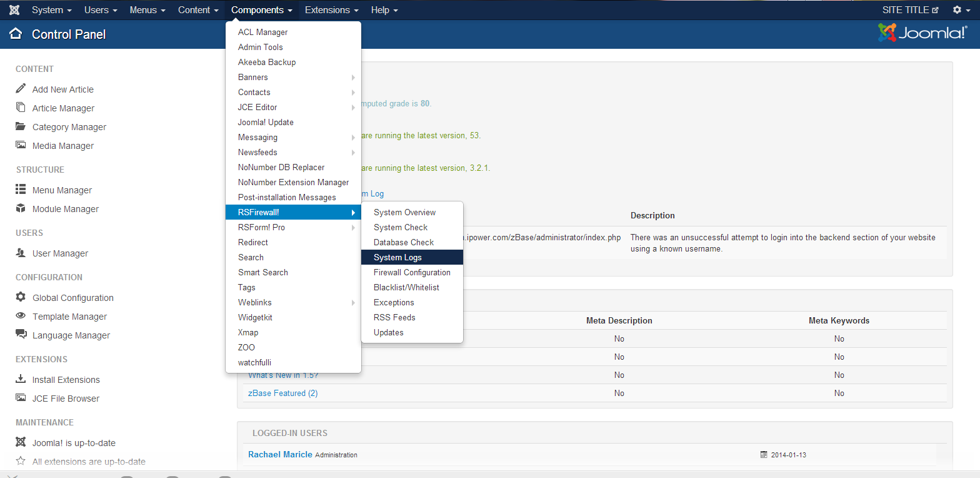Screen dimensions: 980x478
Task: Click the Joomla icon beside up-to-date status
Action: [x=21, y=442]
